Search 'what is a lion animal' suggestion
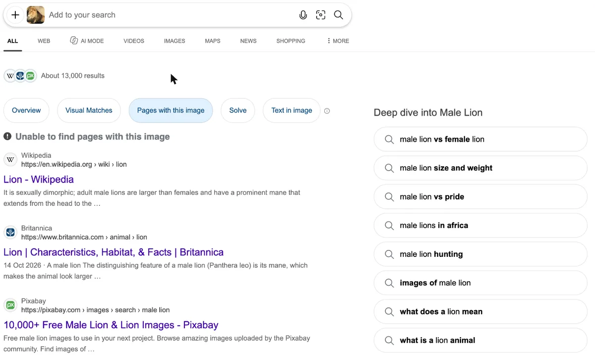The image size is (595, 364). coord(480,341)
